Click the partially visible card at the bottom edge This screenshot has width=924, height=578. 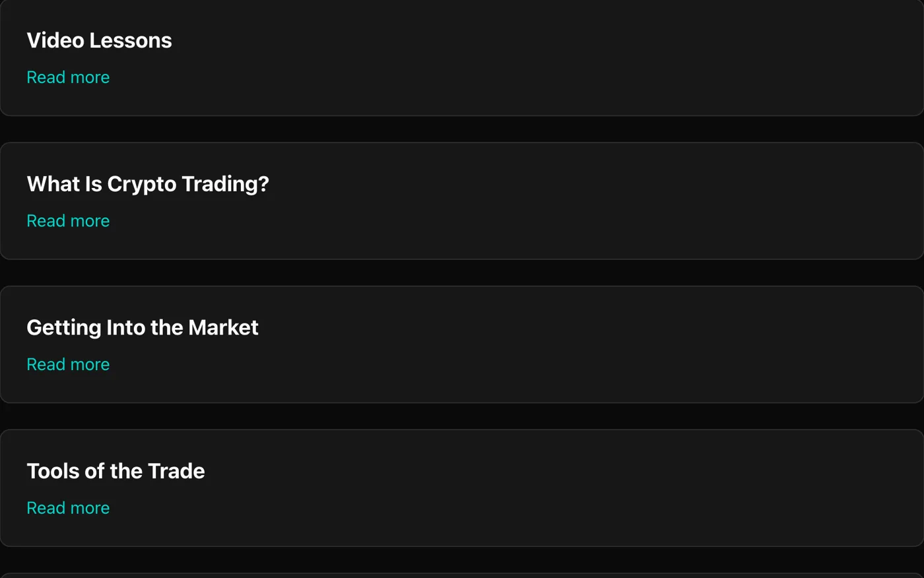[462, 575]
